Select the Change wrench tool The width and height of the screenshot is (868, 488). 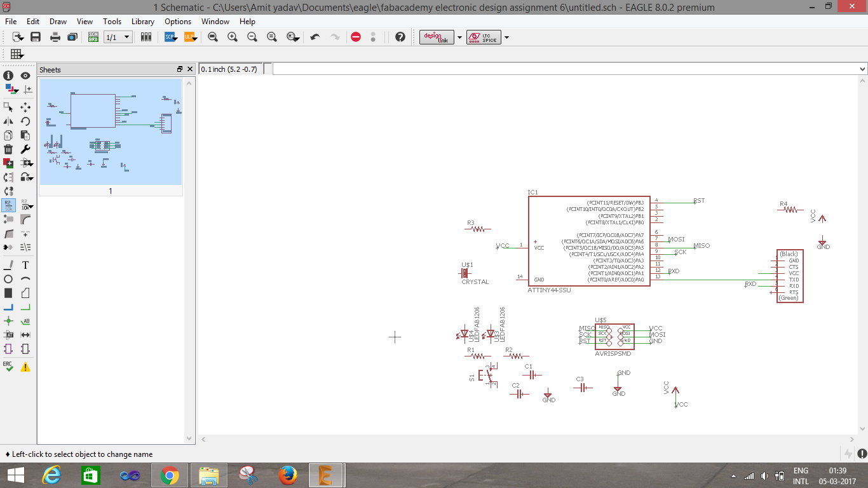pyautogui.click(x=25, y=149)
